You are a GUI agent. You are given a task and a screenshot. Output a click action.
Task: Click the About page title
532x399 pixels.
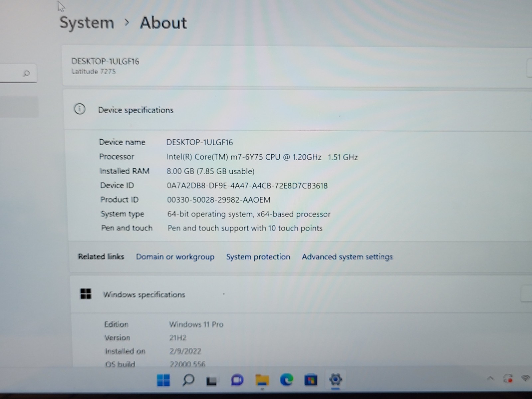pos(163,23)
